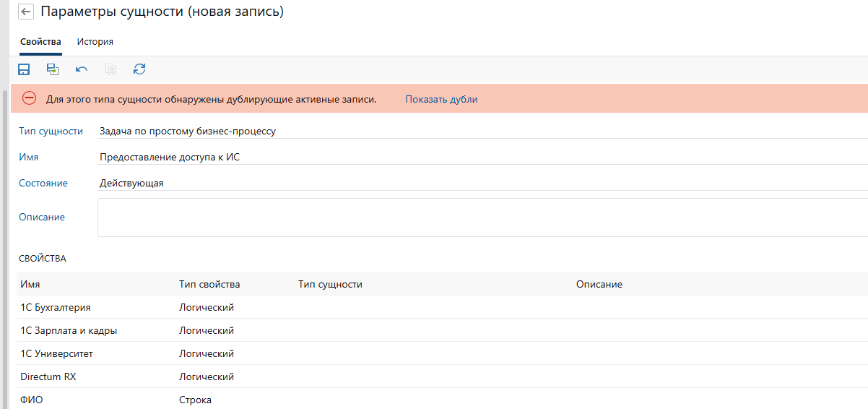868x409 pixels.
Task: Click the Тип сущности field label link
Action: tap(51, 131)
